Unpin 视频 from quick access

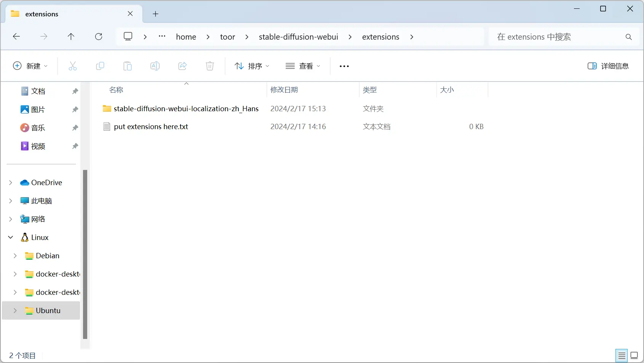click(x=75, y=146)
